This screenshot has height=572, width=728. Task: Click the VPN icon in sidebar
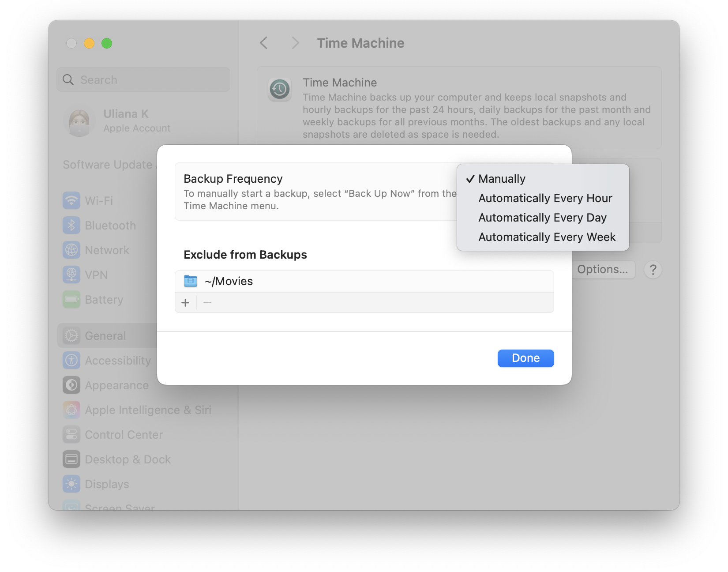[71, 275]
